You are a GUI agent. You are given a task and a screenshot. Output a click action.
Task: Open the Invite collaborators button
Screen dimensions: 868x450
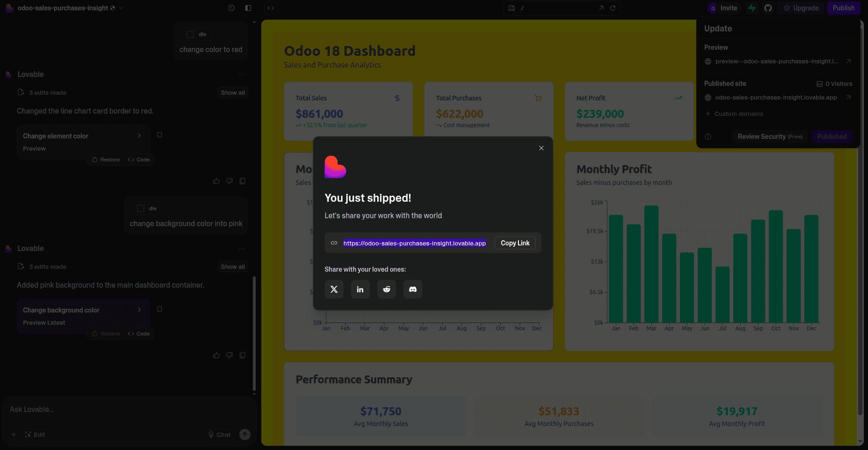729,8
